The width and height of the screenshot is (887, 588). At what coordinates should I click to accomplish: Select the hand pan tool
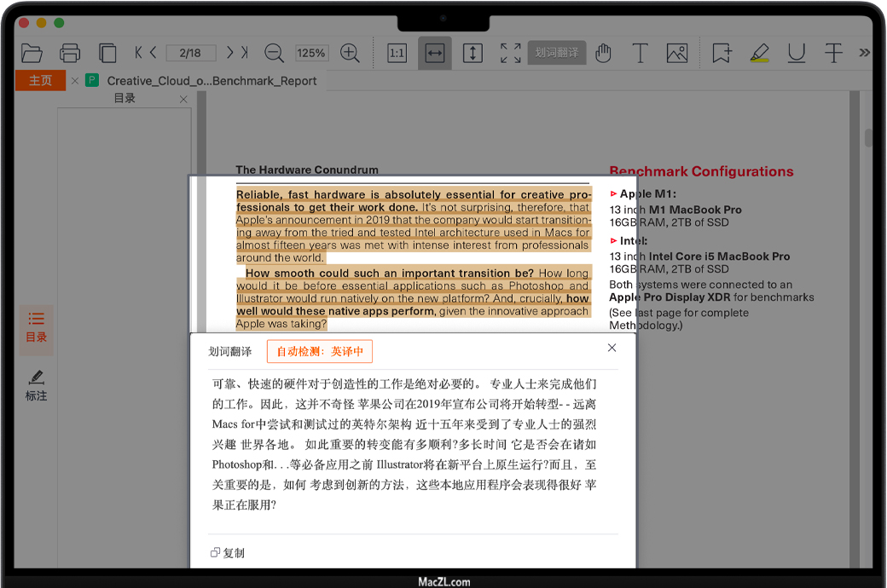point(603,53)
